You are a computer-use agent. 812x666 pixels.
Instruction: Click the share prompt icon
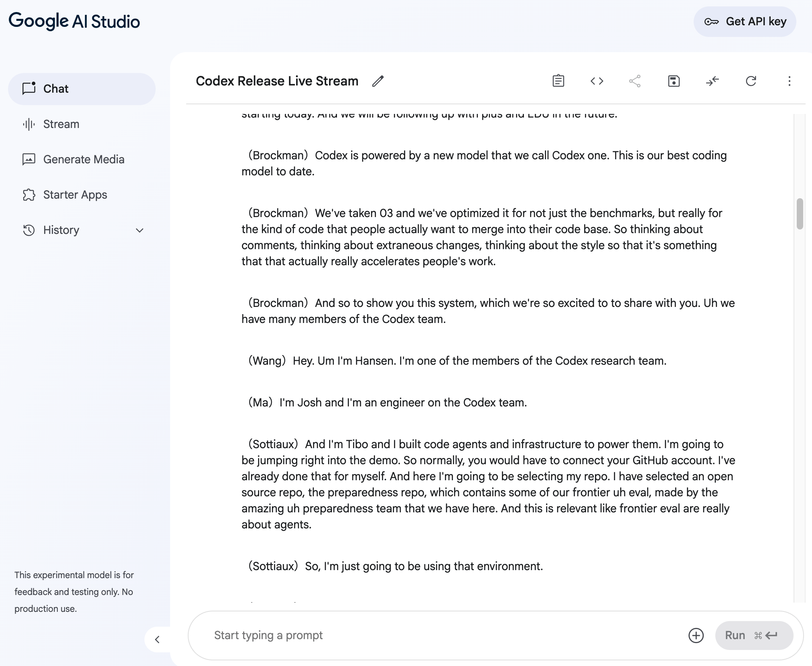pyautogui.click(x=635, y=81)
